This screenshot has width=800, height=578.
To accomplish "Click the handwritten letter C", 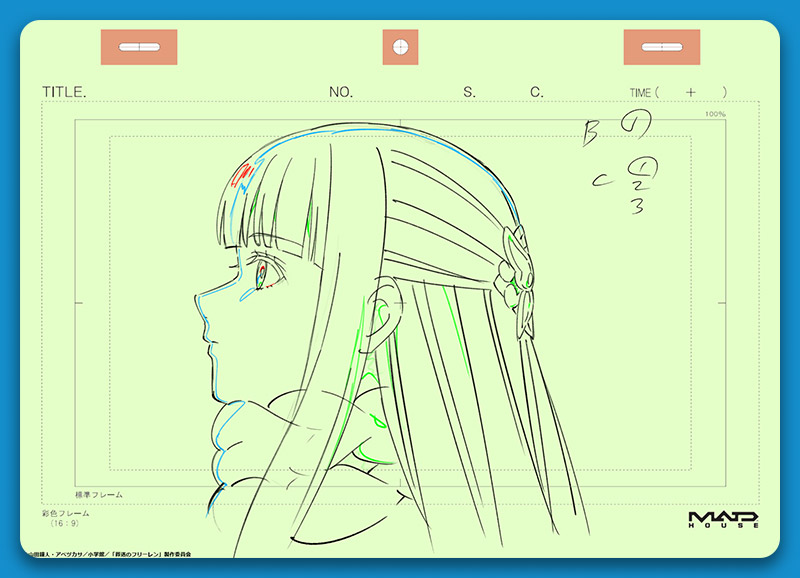I will pyautogui.click(x=601, y=180).
